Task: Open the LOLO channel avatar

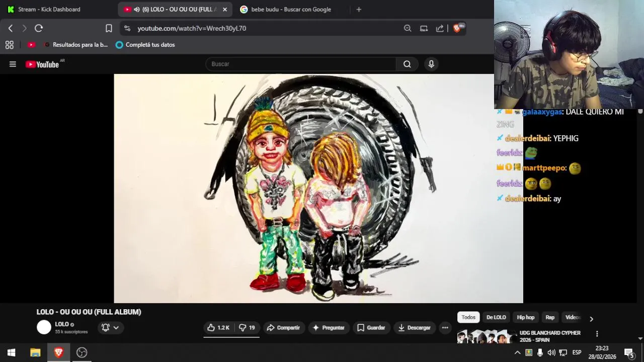Action: (44, 327)
